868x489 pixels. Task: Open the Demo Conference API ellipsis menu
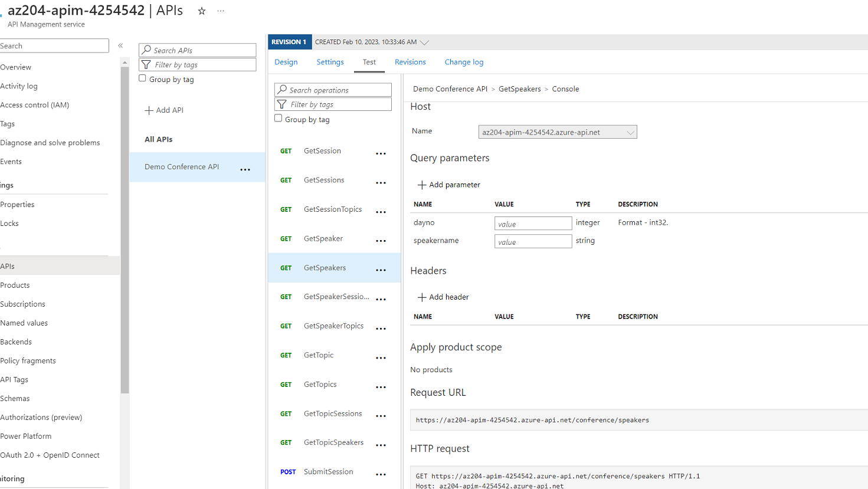click(245, 170)
